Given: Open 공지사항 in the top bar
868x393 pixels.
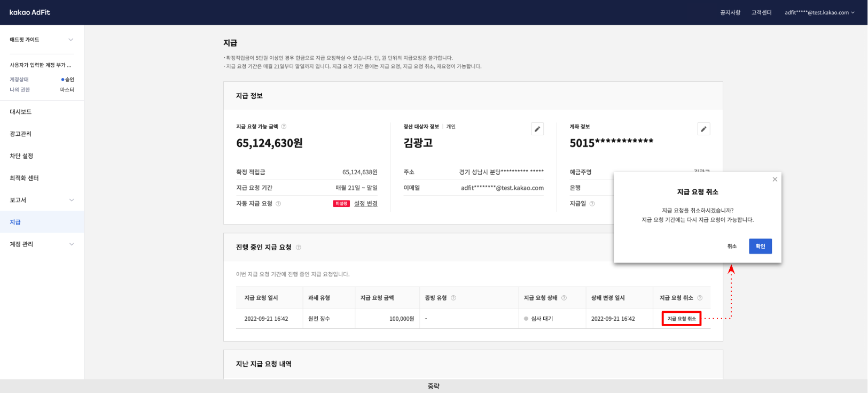Looking at the screenshot, I should pos(730,12).
